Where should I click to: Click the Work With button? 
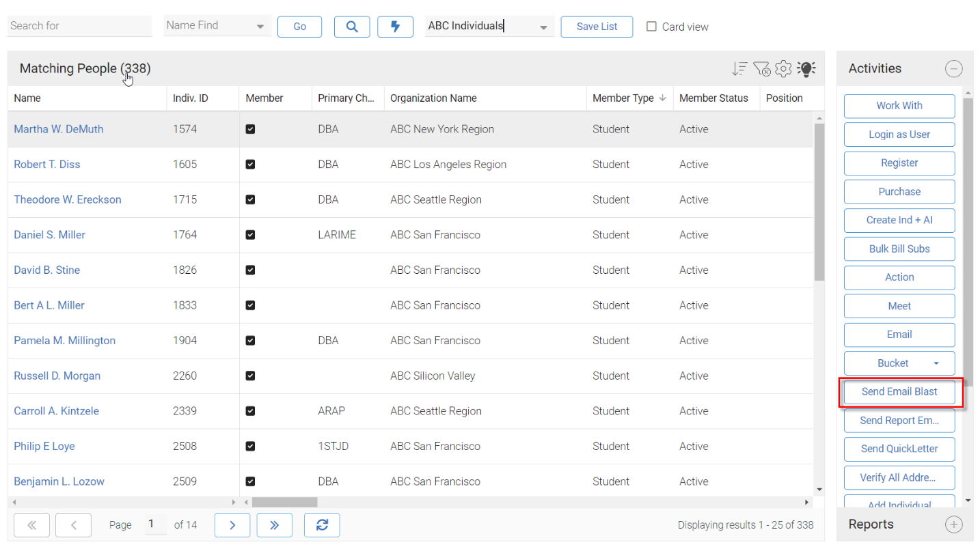(x=899, y=106)
